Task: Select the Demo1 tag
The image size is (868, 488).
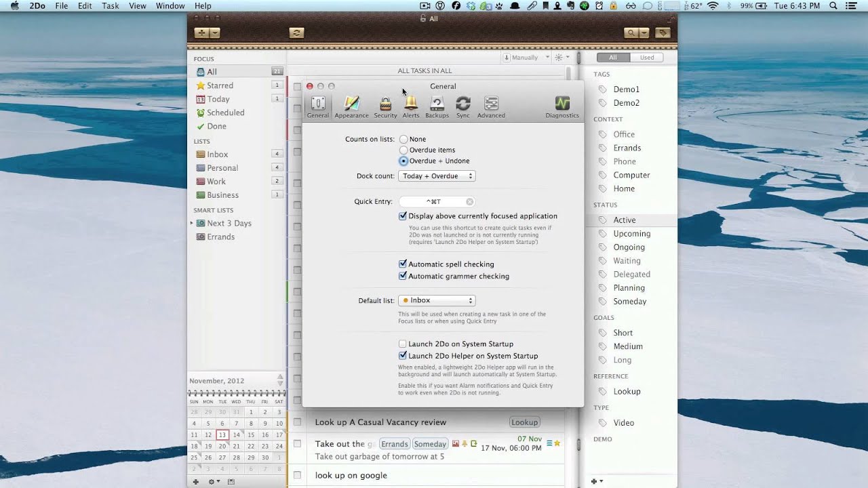Action: (x=626, y=89)
